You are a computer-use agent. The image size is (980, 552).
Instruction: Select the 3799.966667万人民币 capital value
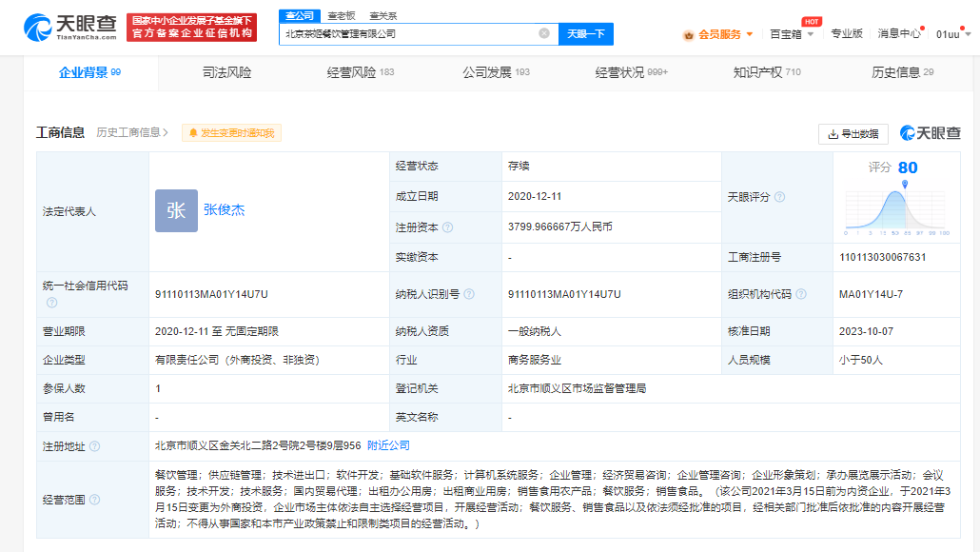pyautogui.click(x=560, y=227)
